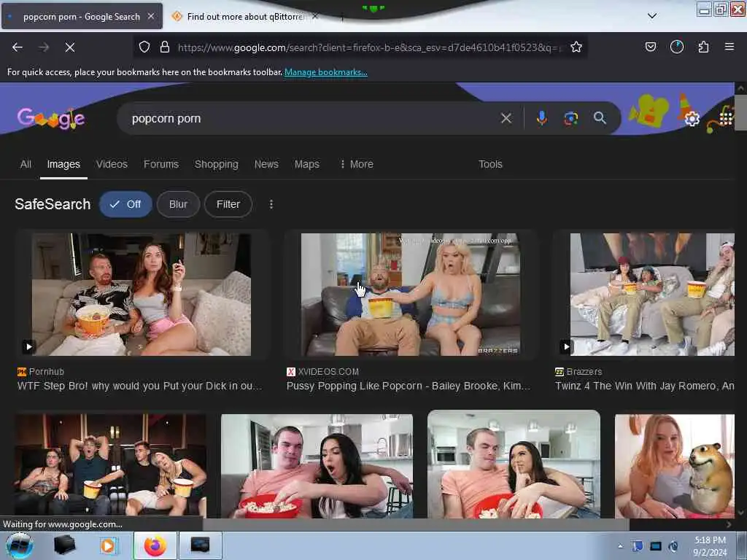Click the forward navigation arrow

[x=44, y=47]
